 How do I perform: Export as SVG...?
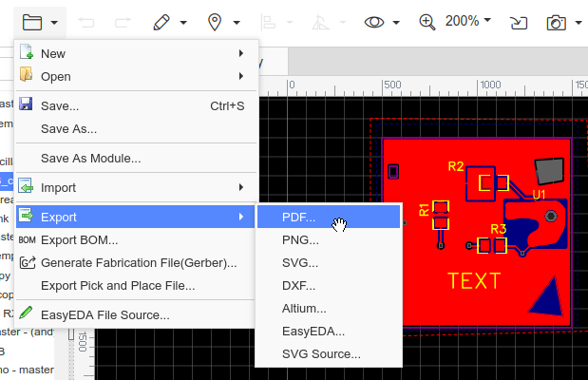329,263
